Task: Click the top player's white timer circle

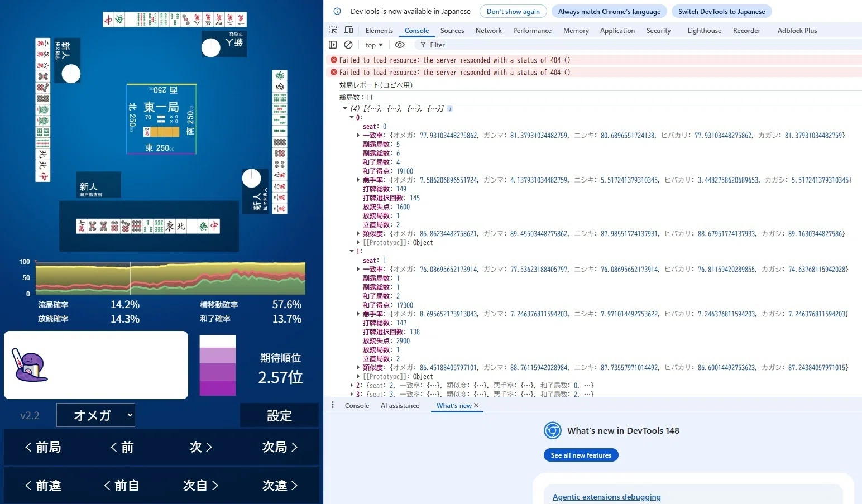Action: (x=210, y=47)
